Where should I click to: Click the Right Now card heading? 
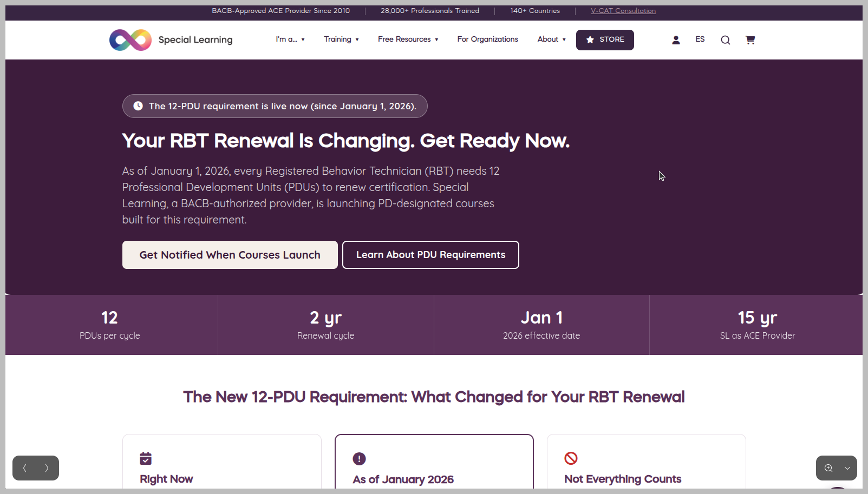tap(166, 479)
